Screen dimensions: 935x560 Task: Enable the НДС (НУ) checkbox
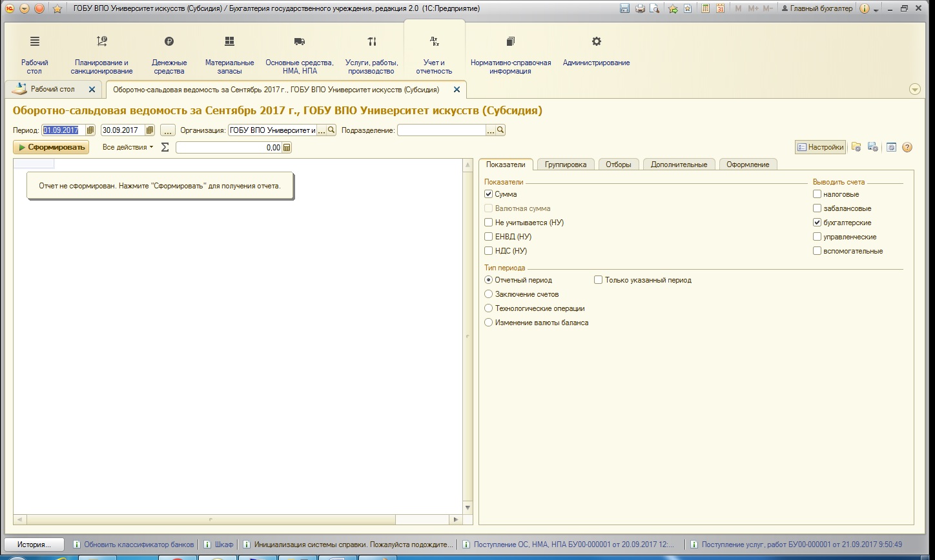coord(489,250)
